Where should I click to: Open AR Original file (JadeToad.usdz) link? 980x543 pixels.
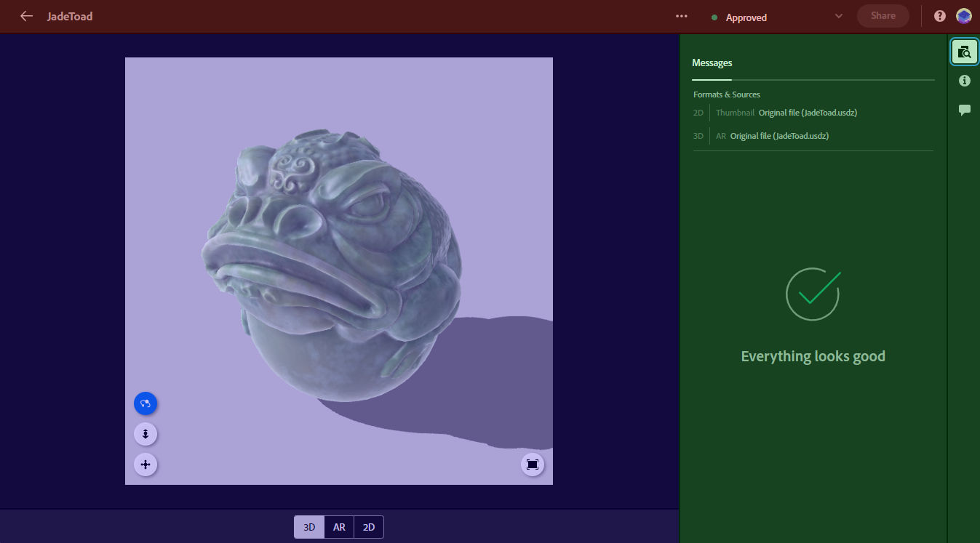(x=780, y=136)
